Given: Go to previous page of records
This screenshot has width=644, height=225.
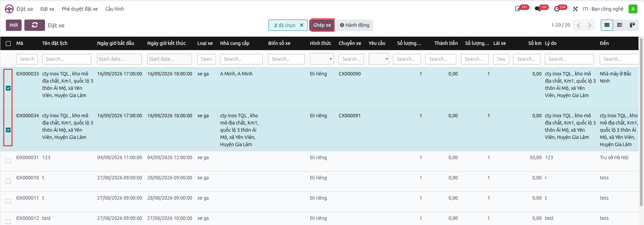Looking at the screenshot, I should tap(578, 25).
